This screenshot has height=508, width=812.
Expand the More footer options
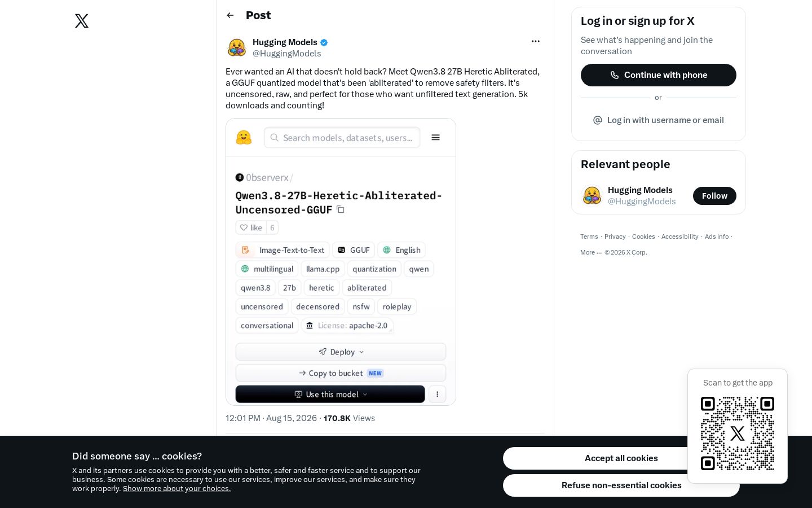pos(591,252)
